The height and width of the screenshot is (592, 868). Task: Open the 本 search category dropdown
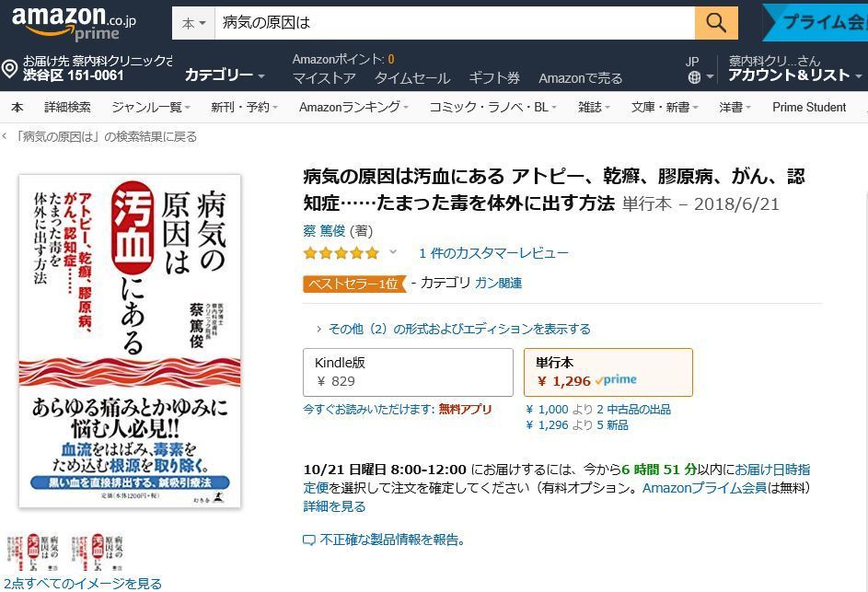coord(193,23)
